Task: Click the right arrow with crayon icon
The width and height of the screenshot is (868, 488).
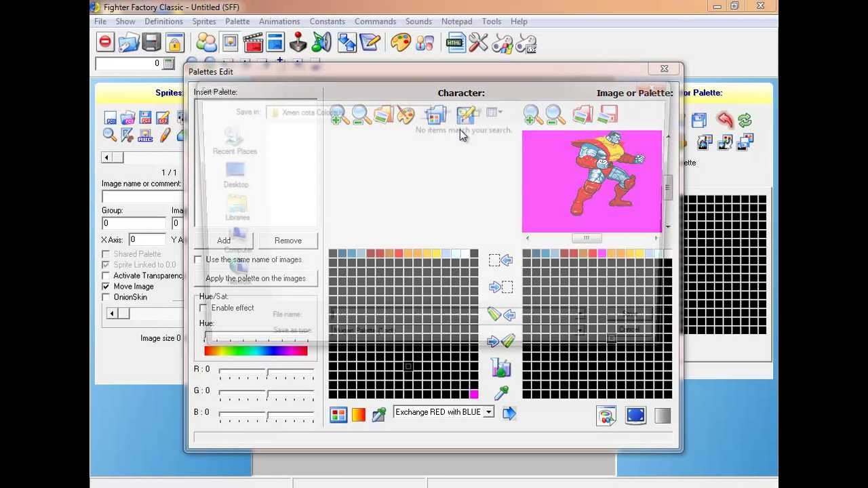Action: [x=500, y=341]
